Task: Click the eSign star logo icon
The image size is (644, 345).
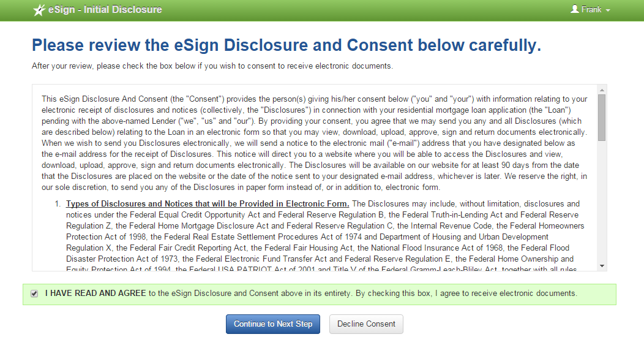Action: coord(39,10)
